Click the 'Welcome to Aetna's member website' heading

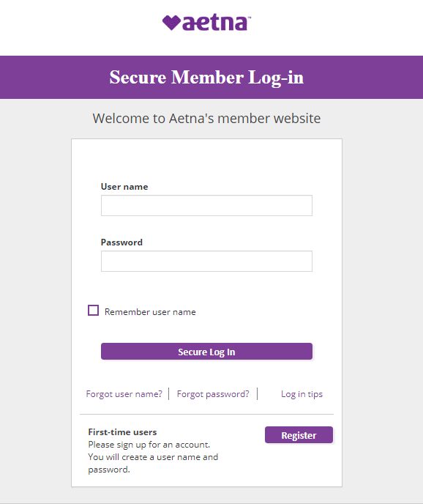point(206,118)
